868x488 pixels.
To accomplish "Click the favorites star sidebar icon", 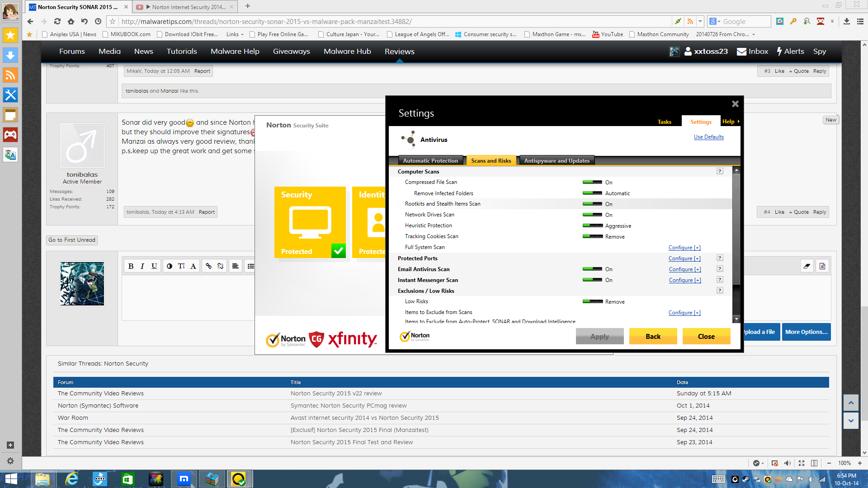I will (10, 35).
